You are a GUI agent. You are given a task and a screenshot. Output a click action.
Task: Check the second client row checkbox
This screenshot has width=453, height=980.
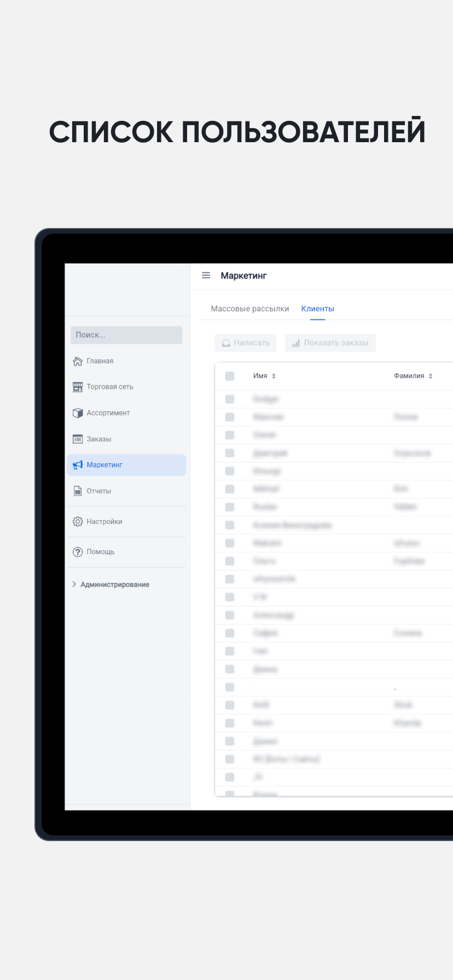[230, 417]
